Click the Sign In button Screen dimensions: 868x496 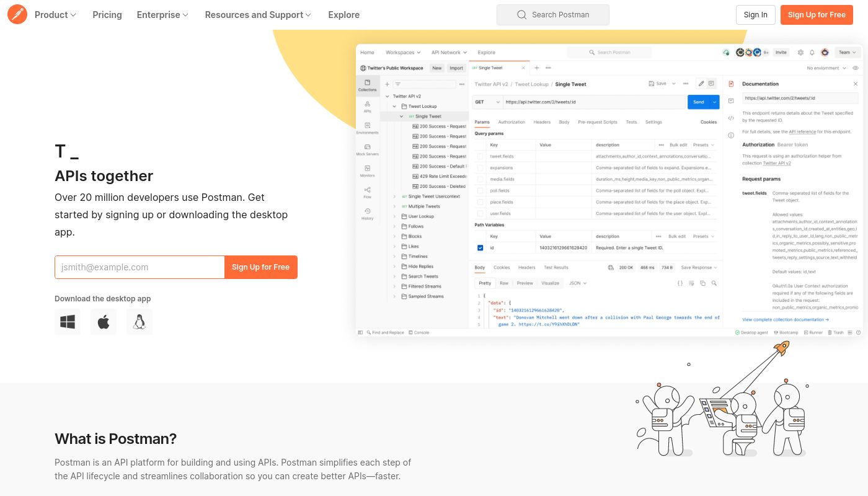click(755, 15)
